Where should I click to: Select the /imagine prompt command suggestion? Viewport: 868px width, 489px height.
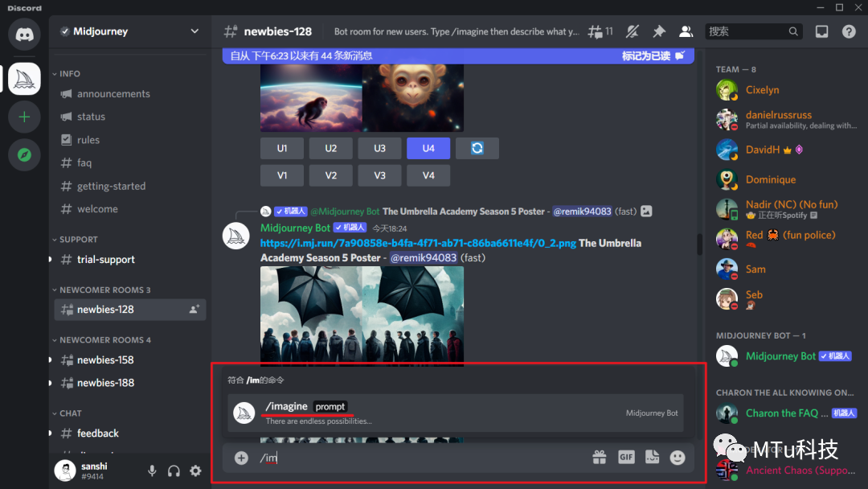click(456, 413)
